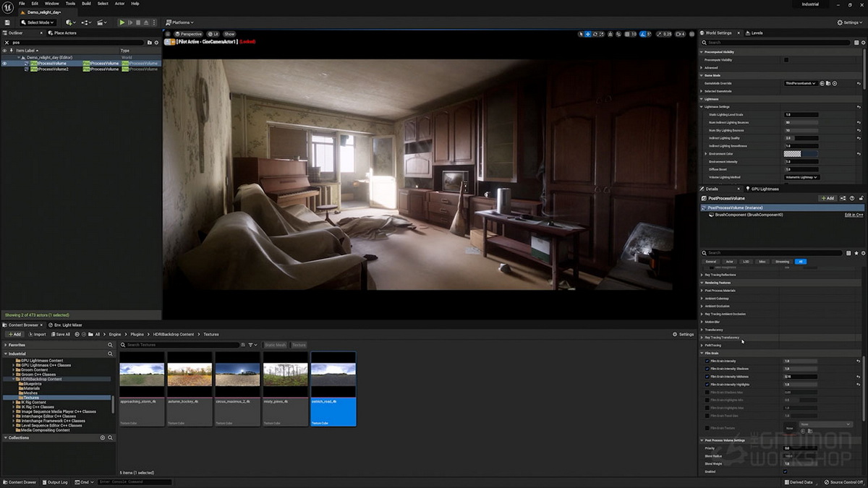Click the Edit in C++ link
868x488 pixels.
click(x=854, y=215)
